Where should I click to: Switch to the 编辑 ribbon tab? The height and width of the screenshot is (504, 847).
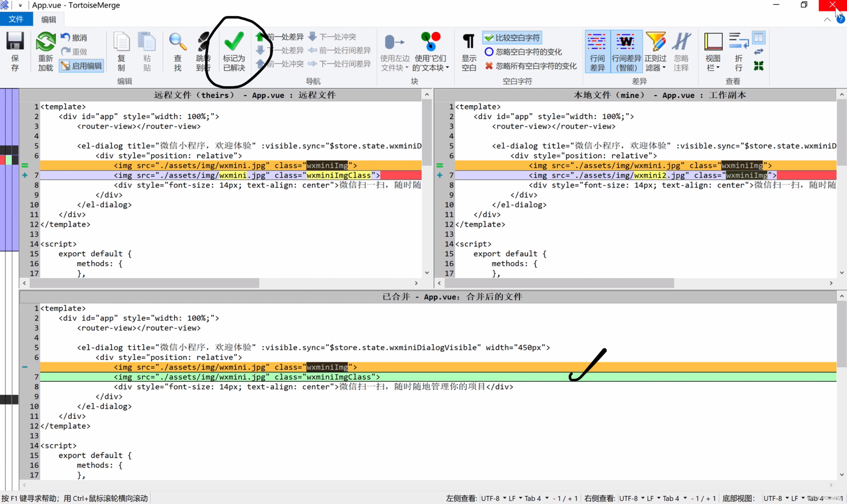tap(48, 19)
